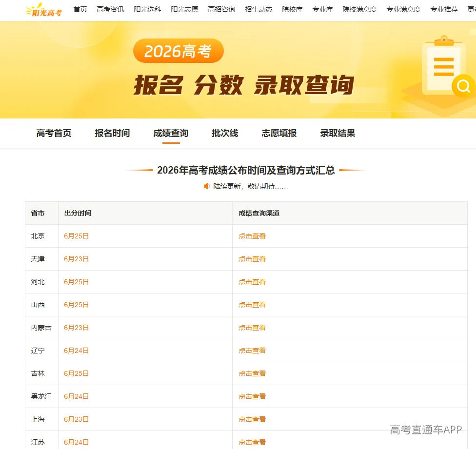Click 点击查看 link for 天津
This screenshot has width=476, height=449.
click(x=252, y=259)
